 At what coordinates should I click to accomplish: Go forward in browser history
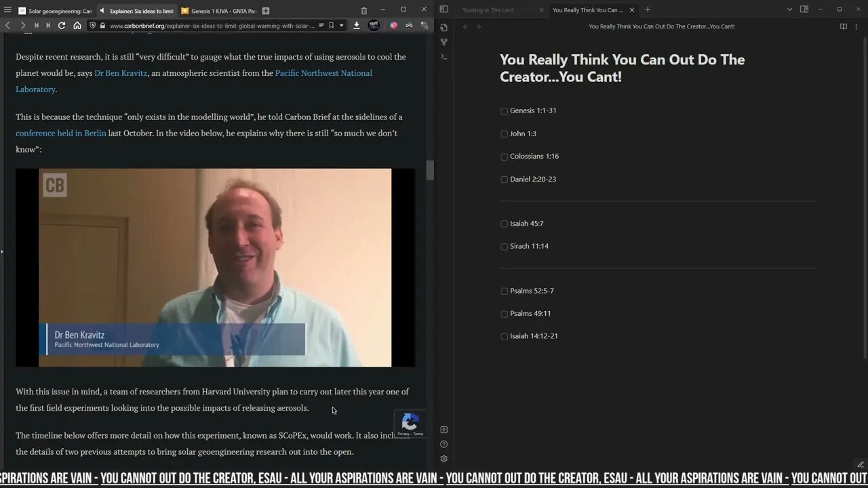[22, 25]
